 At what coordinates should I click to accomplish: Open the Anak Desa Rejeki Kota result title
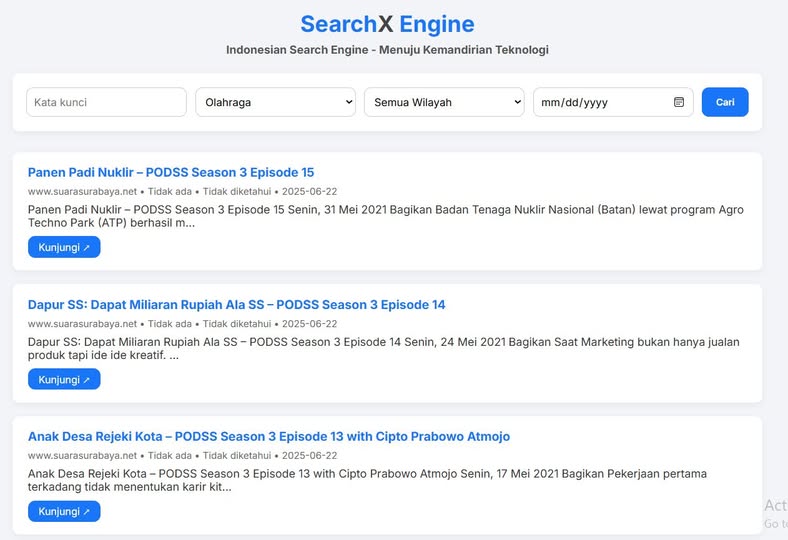[x=269, y=436]
